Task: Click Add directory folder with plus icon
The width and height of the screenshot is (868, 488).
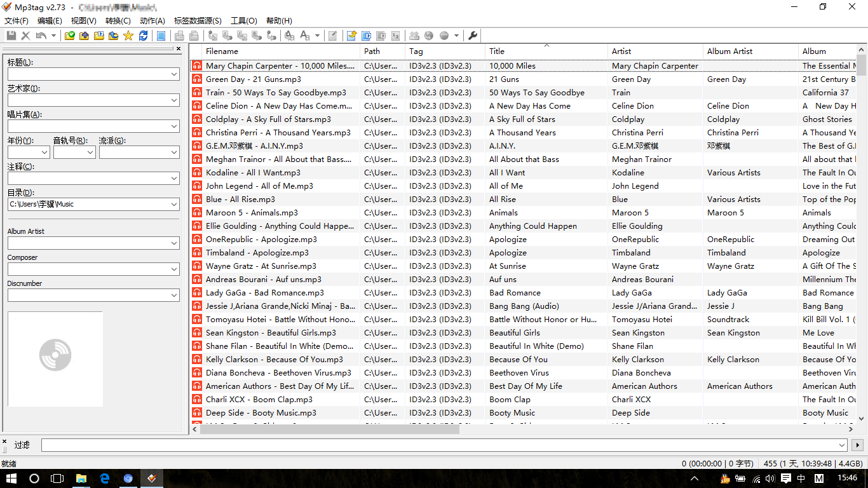Action: (84, 36)
